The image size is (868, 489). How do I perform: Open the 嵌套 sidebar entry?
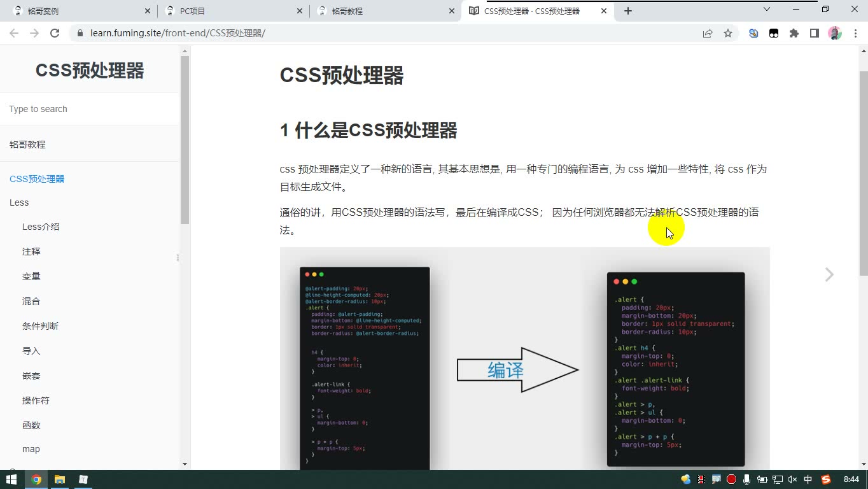[x=31, y=376]
